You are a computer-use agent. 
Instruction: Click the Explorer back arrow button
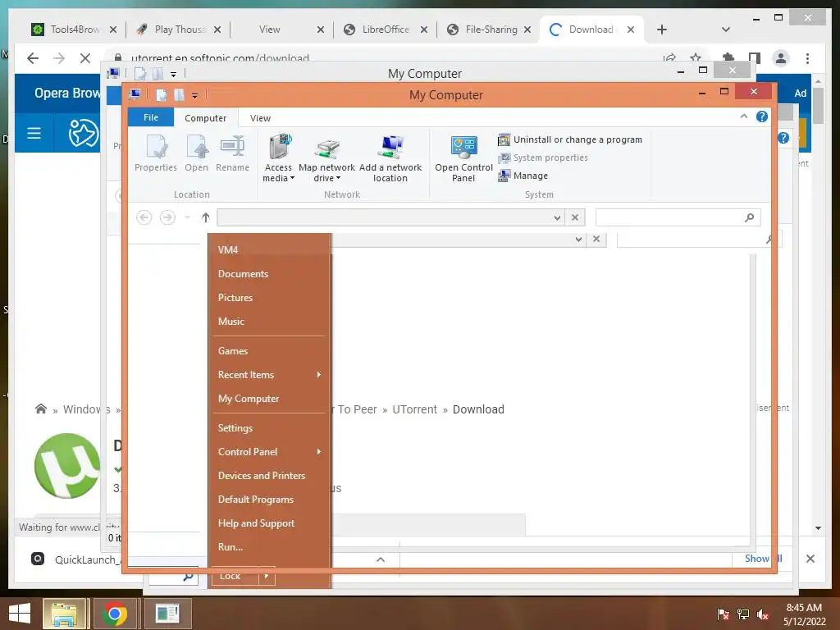click(x=144, y=217)
